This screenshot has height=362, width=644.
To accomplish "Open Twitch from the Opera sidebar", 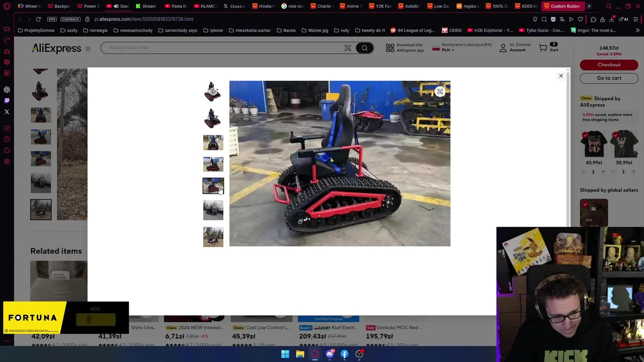I will pos(7,101).
